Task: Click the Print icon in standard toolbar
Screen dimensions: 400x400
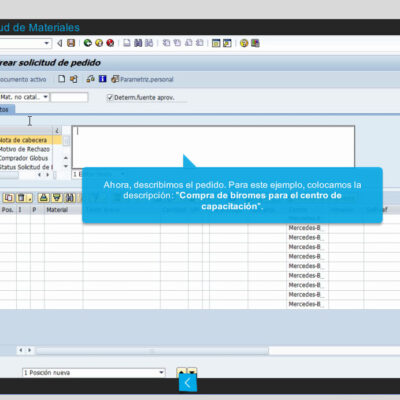Action: click(x=127, y=43)
